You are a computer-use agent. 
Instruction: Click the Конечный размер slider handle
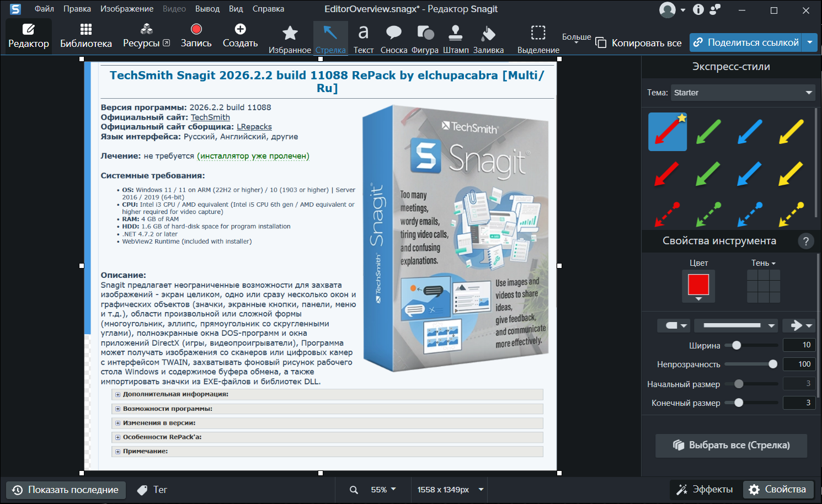click(739, 403)
